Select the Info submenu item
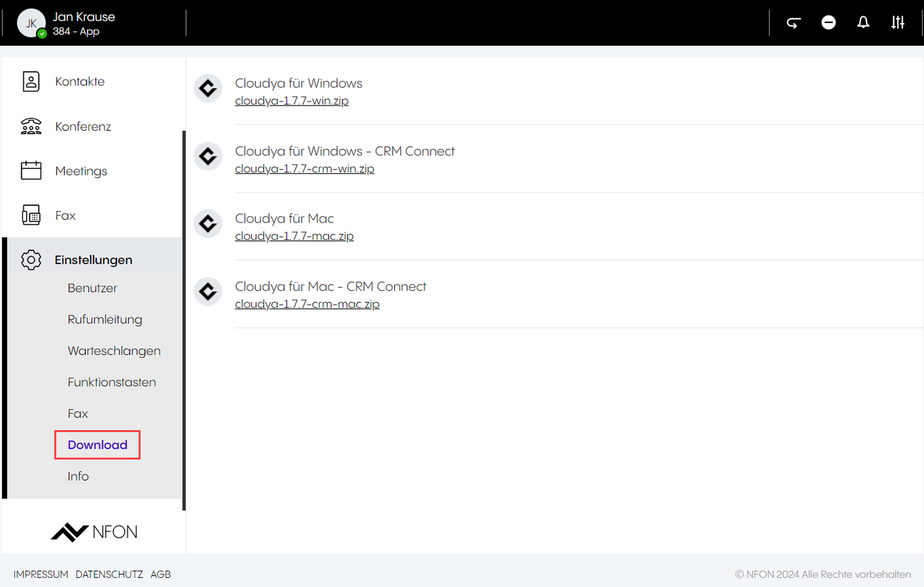Screen dimensions: 924x587 click(78, 476)
